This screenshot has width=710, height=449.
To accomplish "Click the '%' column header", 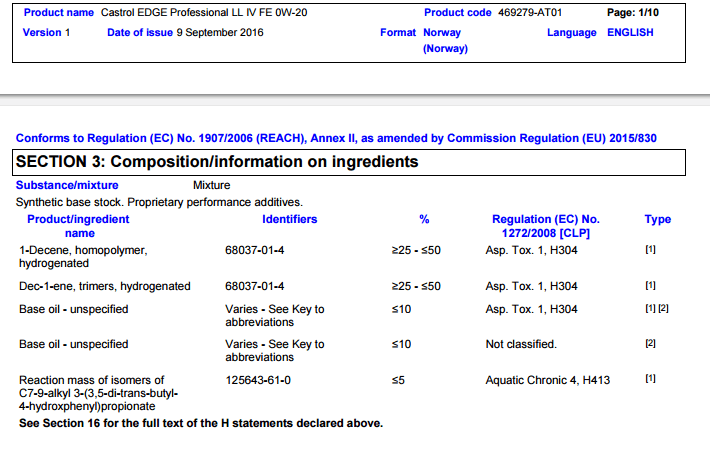I will [424, 219].
